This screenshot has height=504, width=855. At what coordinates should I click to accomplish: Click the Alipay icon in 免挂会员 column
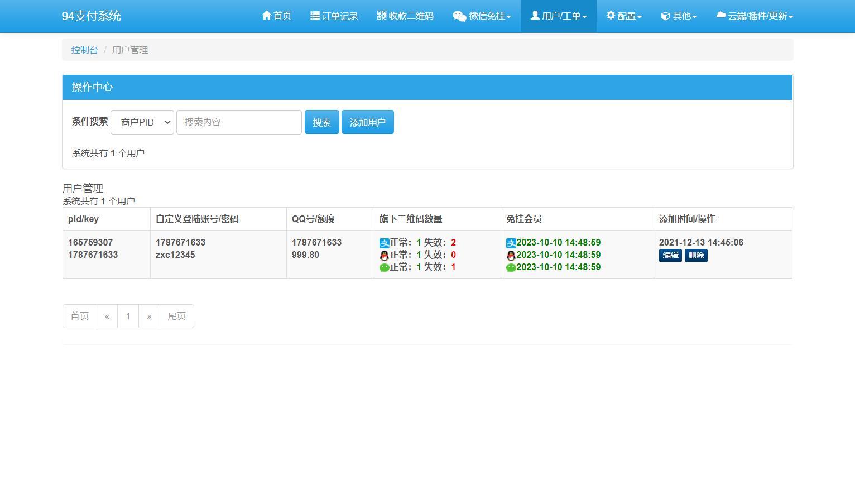tap(510, 243)
